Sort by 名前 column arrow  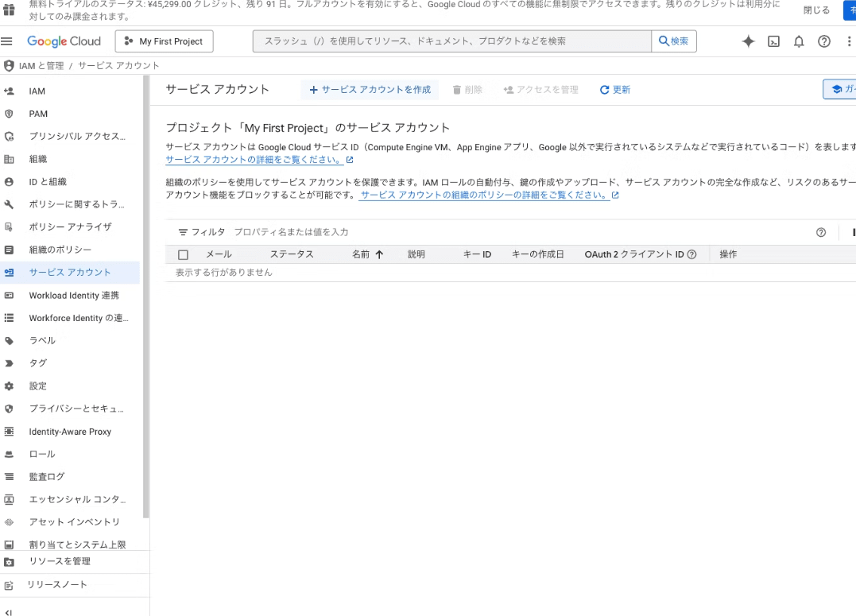coord(379,254)
